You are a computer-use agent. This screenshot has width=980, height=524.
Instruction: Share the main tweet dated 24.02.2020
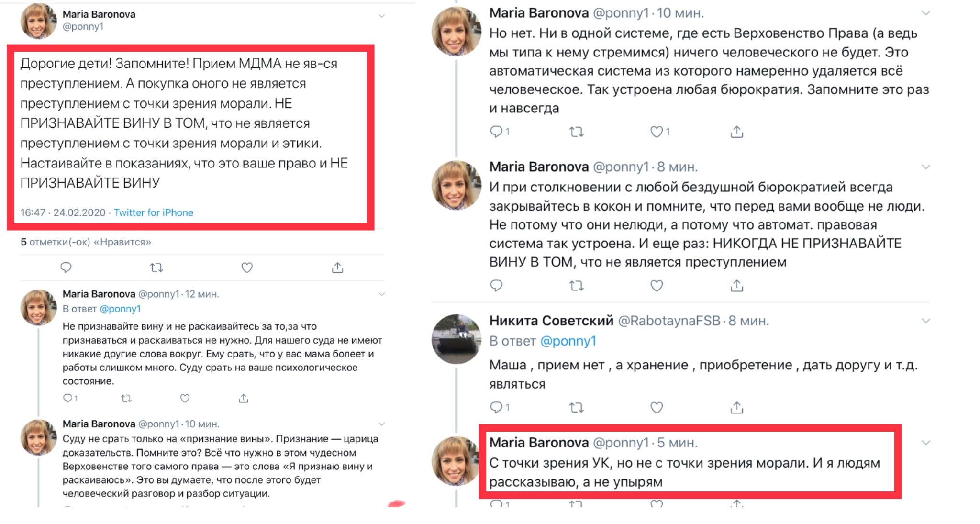337,268
